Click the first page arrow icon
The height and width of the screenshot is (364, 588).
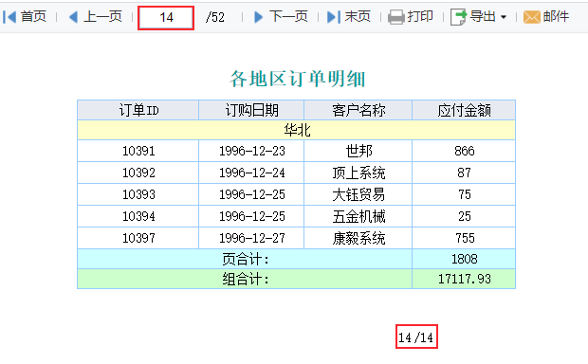[x=9, y=17]
